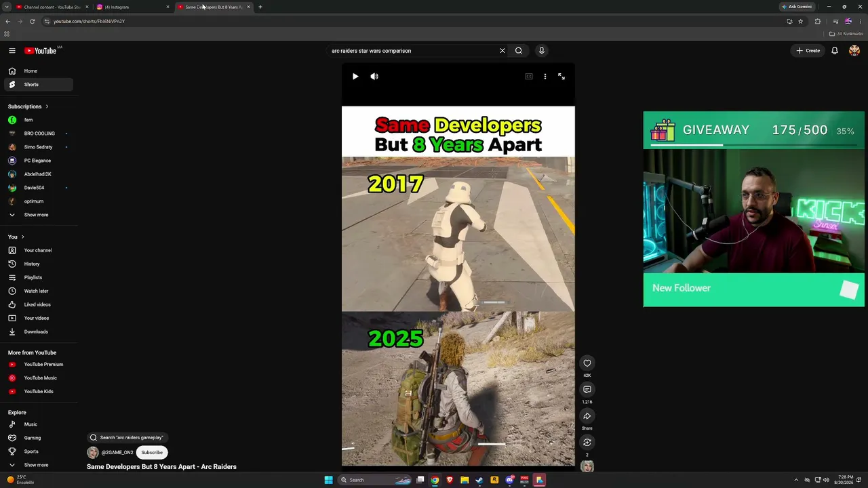Toggle captions on the Short
Viewport: 868px width, 488px height.
click(529, 77)
